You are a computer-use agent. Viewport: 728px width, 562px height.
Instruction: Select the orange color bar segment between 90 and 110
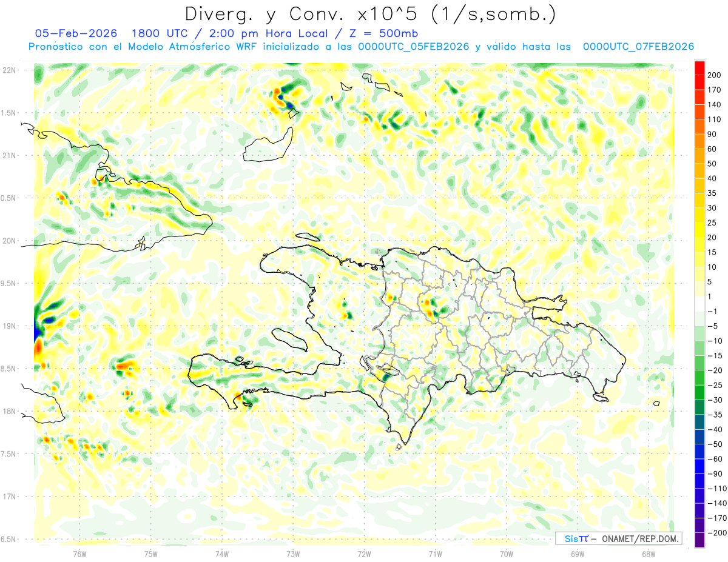(699, 127)
